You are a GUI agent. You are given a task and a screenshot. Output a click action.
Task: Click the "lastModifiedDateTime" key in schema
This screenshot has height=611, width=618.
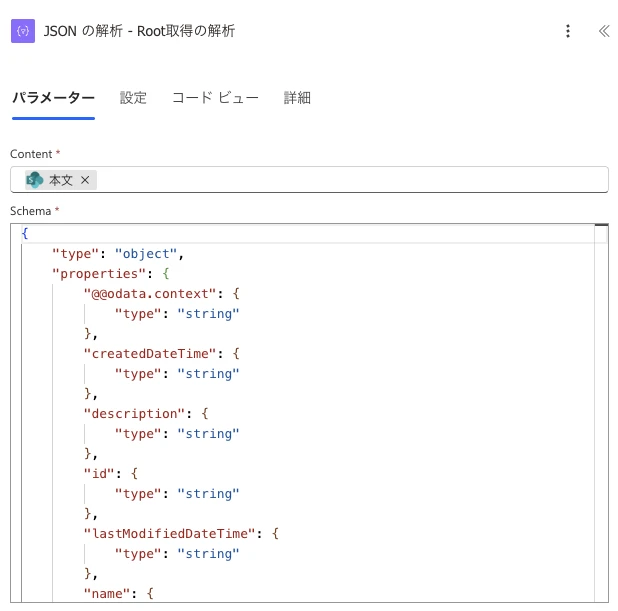click(169, 533)
